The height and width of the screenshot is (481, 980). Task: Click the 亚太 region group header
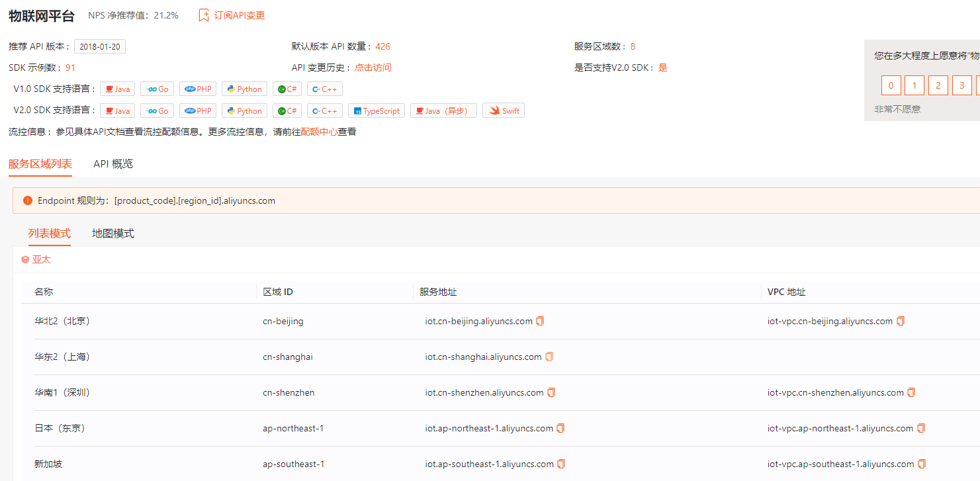42,260
